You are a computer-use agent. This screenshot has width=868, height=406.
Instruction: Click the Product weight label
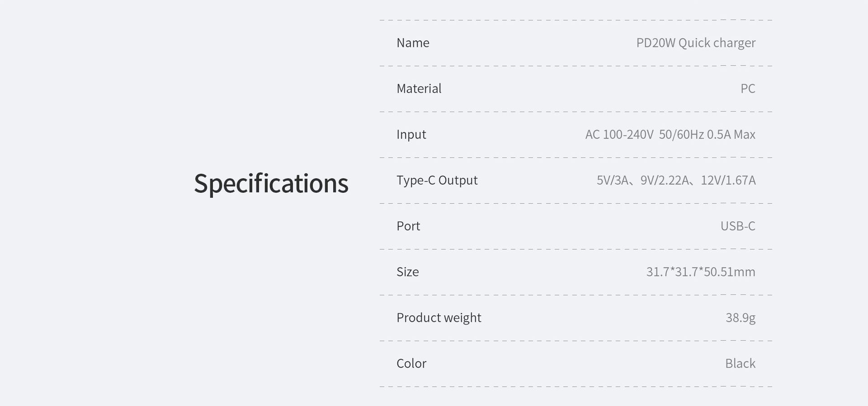[439, 318]
